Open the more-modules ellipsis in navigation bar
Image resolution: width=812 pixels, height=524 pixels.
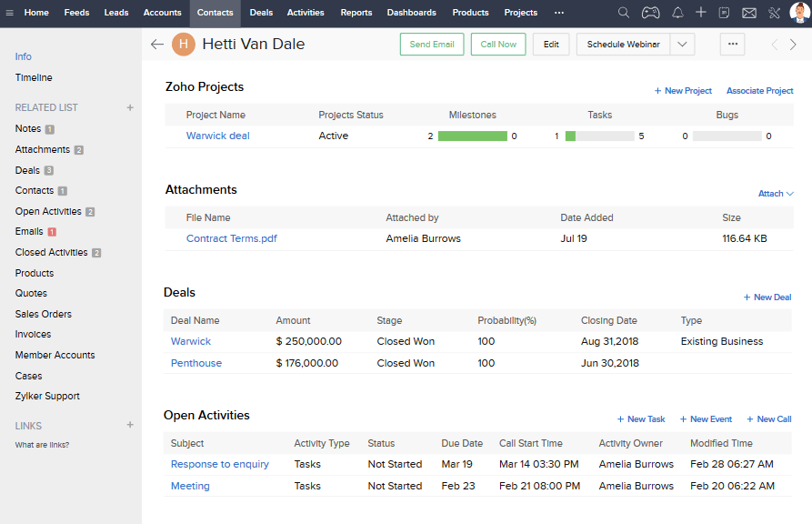[558, 13]
